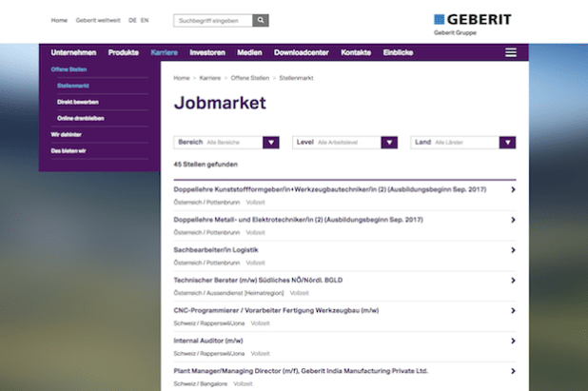Click arrow beside Sachbearbeiter/in Logistik
Image resolution: width=588 pixels, height=391 pixels.
coord(513,250)
